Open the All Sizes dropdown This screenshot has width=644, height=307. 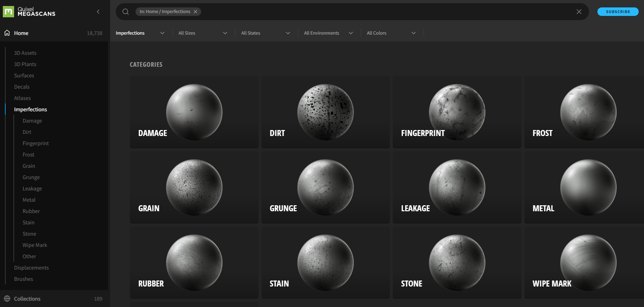point(203,33)
